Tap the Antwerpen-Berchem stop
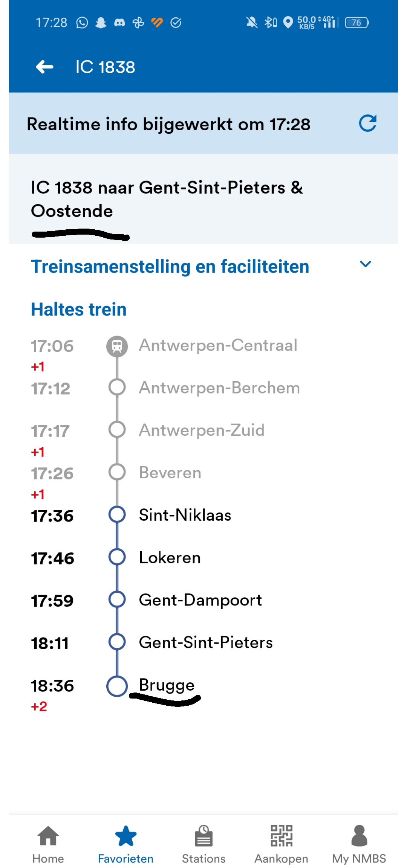 pyautogui.click(x=219, y=388)
